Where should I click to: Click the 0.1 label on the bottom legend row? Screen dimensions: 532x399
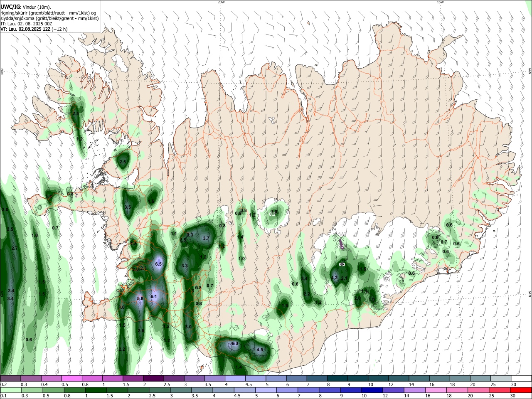tap(3, 396)
